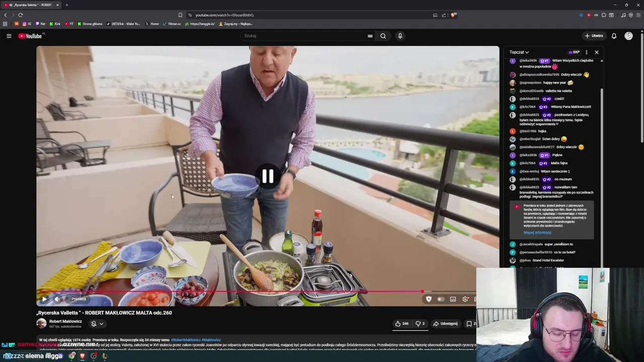Screen dimensions: 644x362
Task: Dislike the video with thumbs down
Action: click(x=420, y=324)
